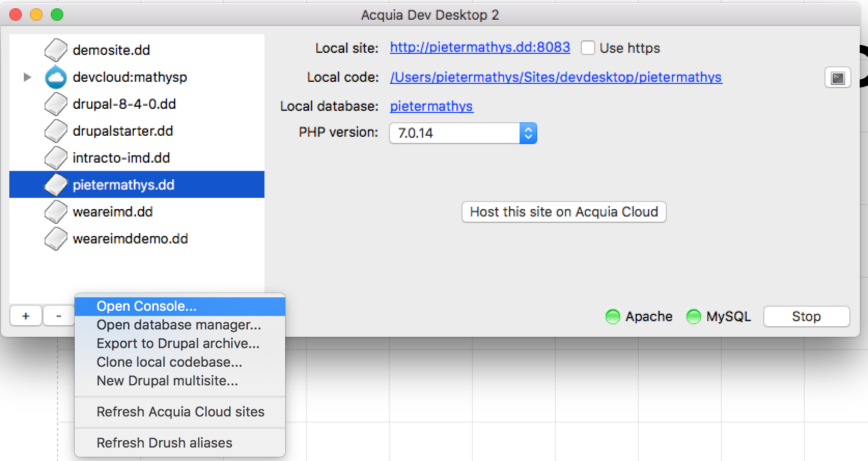
Task: Open the pietermathys local database link
Action: coord(431,106)
